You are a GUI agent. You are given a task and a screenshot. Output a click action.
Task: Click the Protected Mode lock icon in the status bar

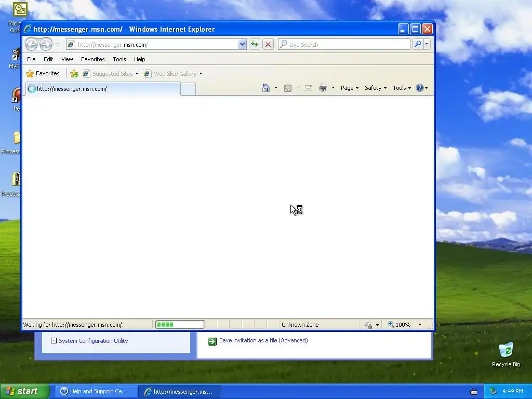[x=368, y=325]
